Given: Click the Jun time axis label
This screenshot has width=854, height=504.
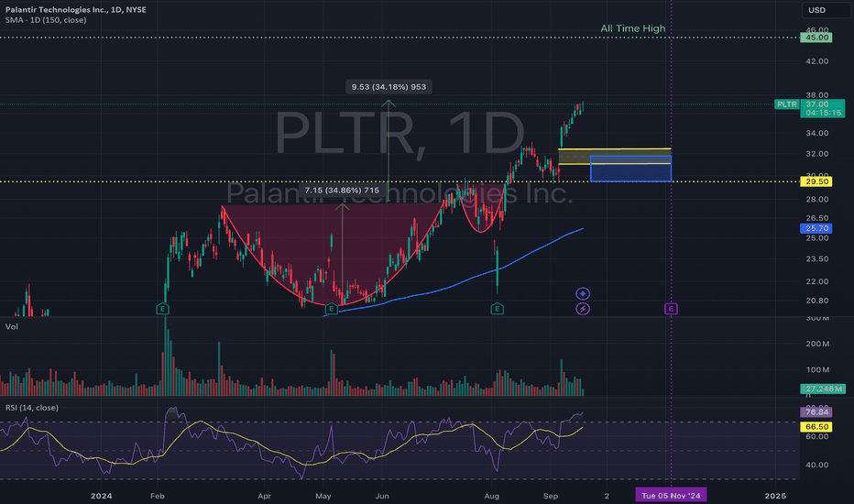Looking at the screenshot, I should [x=382, y=496].
